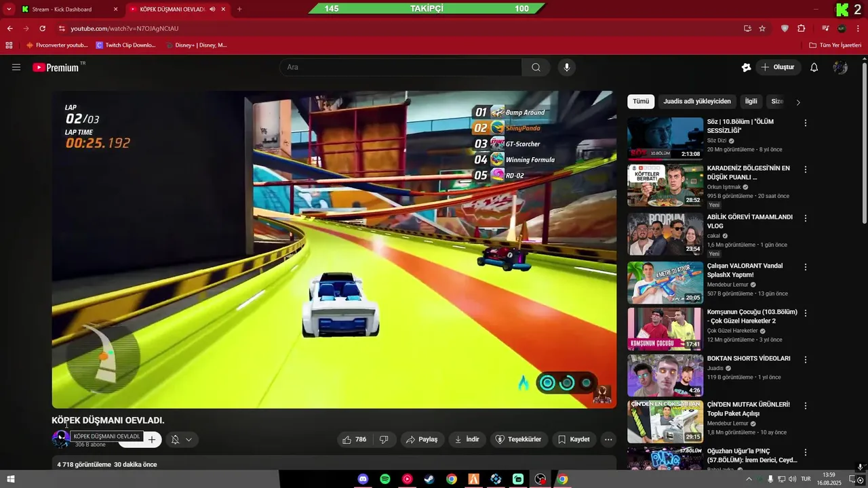Open the YouTube guide hamburger menu
The width and height of the screenshot is (868, 488).
click(x=16, y=67)
